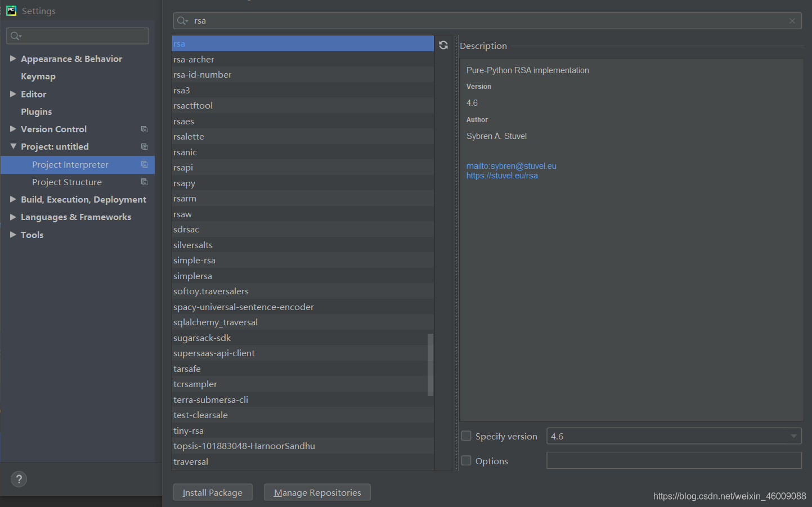Click the package search field containing rsa
The height and width of the screenshot is (507, 812).
click(x=487, y=21)
